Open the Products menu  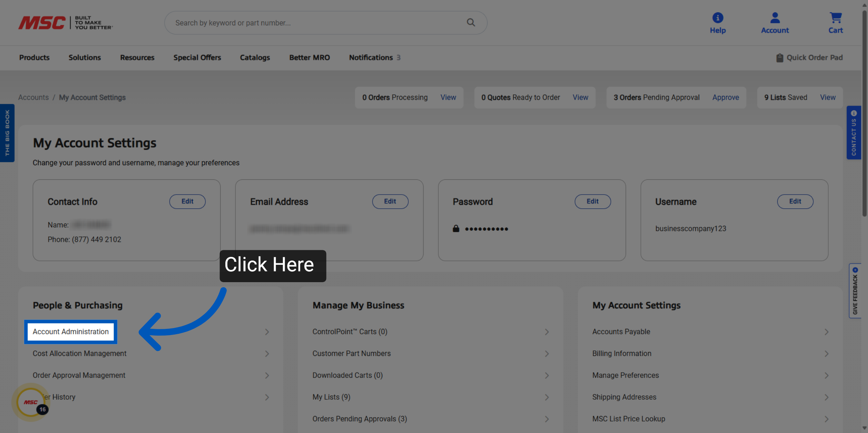pos(34,58)
